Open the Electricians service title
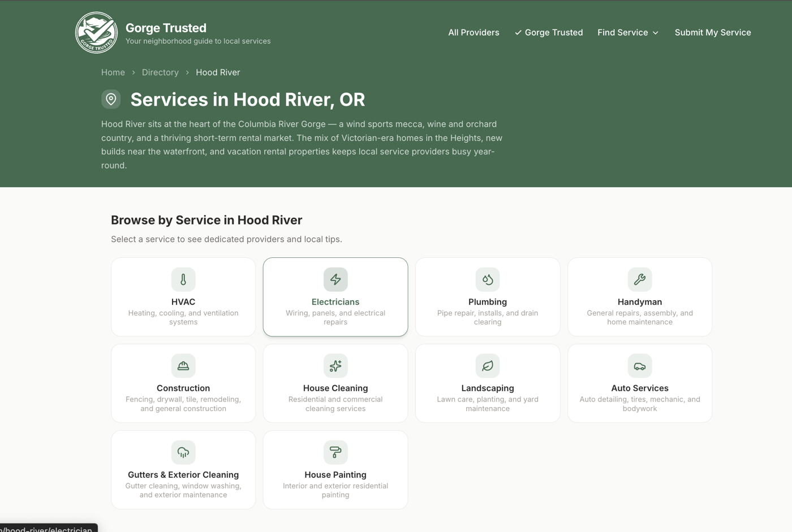The width and height of the screenshot is (792, 532). coord(335,302)
